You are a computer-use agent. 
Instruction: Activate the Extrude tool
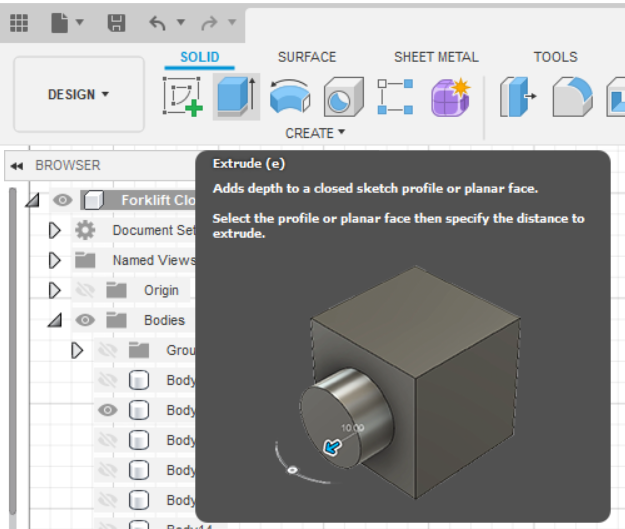tap(236, 97)
